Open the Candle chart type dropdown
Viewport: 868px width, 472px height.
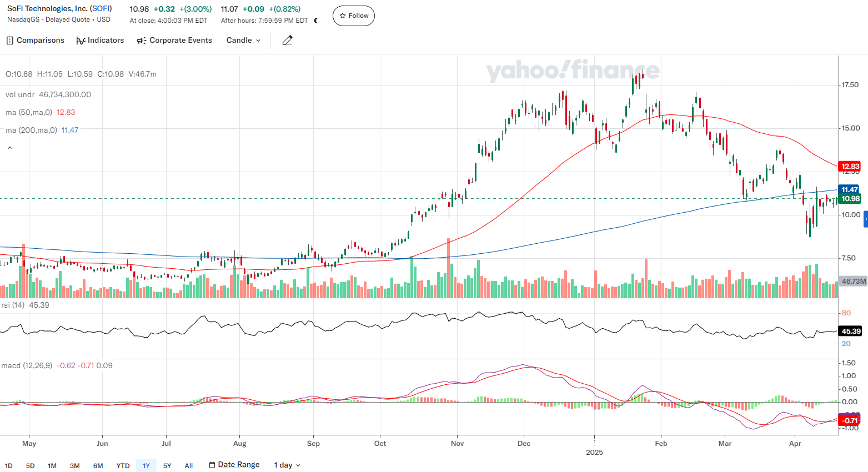click(243, 41)
